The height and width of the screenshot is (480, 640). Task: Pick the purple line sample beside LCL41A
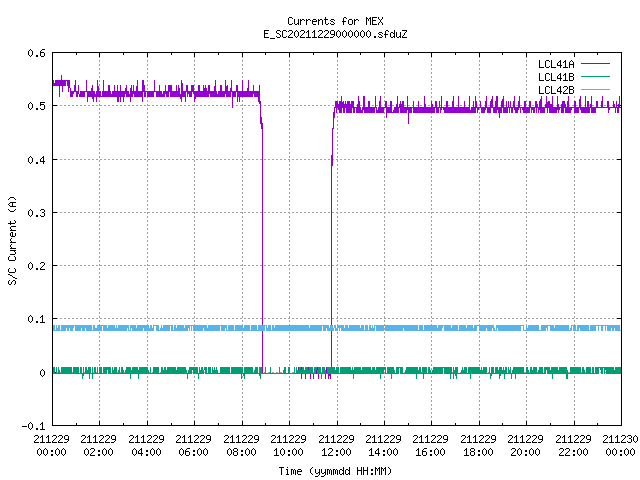pos(595,64)
